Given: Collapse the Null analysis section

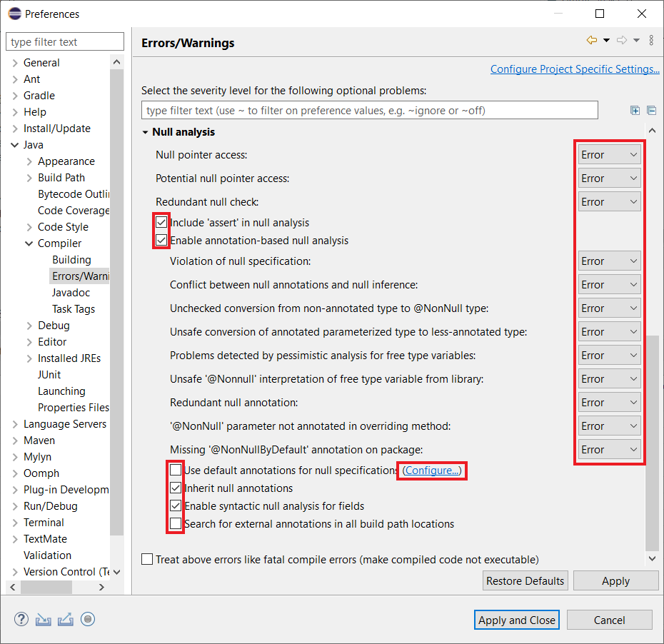Looking at the screenshot, I should tap(146, 132).
